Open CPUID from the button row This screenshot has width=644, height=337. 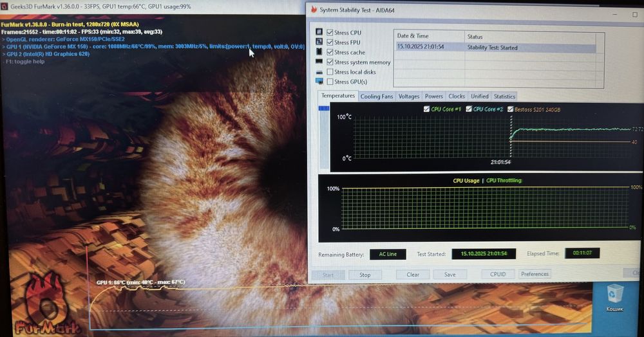click(498, 274)
